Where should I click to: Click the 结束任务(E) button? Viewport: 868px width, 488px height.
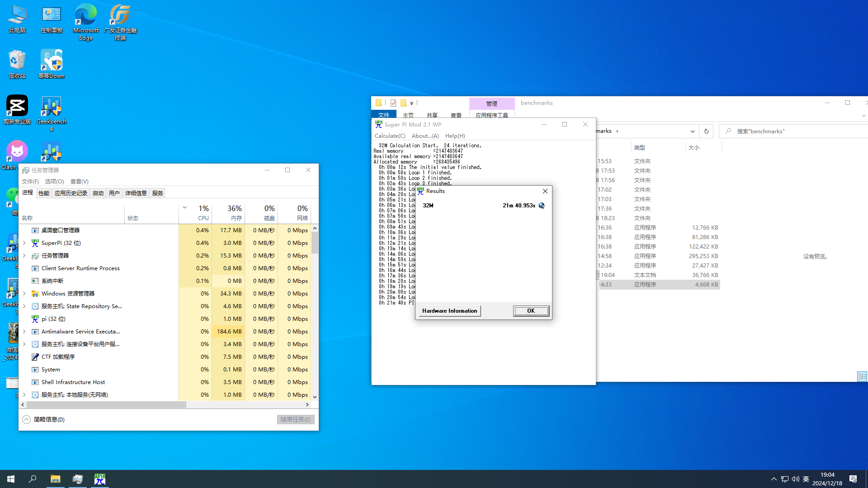tap(296, 419)
